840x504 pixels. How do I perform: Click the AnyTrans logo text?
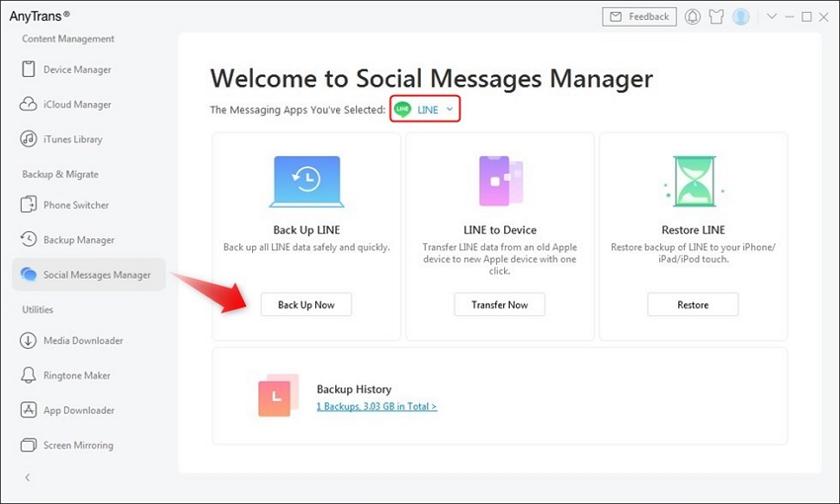(40, 16)
